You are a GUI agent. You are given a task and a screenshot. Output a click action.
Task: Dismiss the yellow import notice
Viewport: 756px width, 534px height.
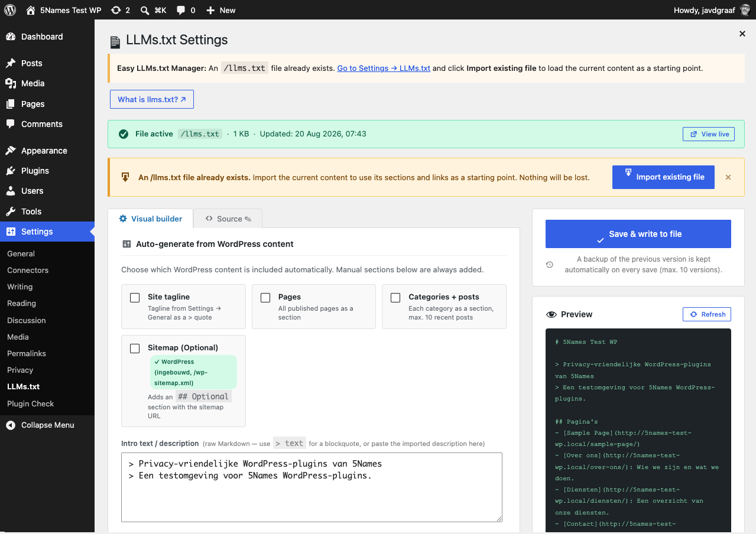[x=728, y=177]
